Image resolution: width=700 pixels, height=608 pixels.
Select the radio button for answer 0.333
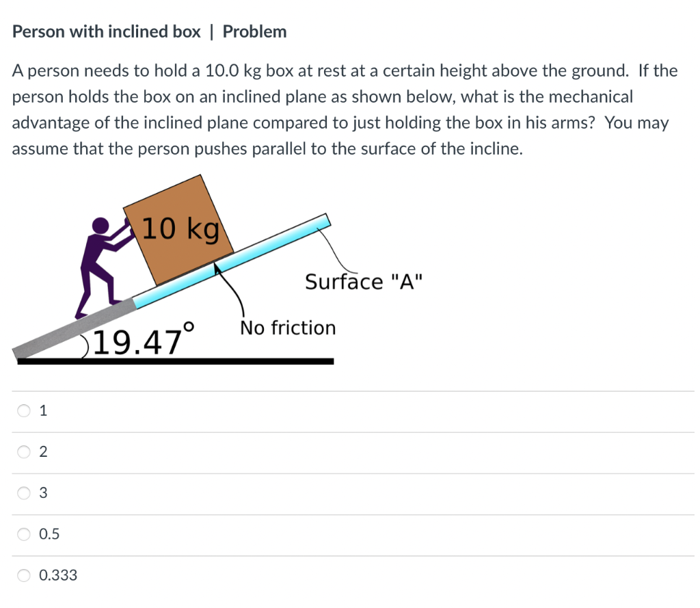pyautogui.click(x=23, y=575)
